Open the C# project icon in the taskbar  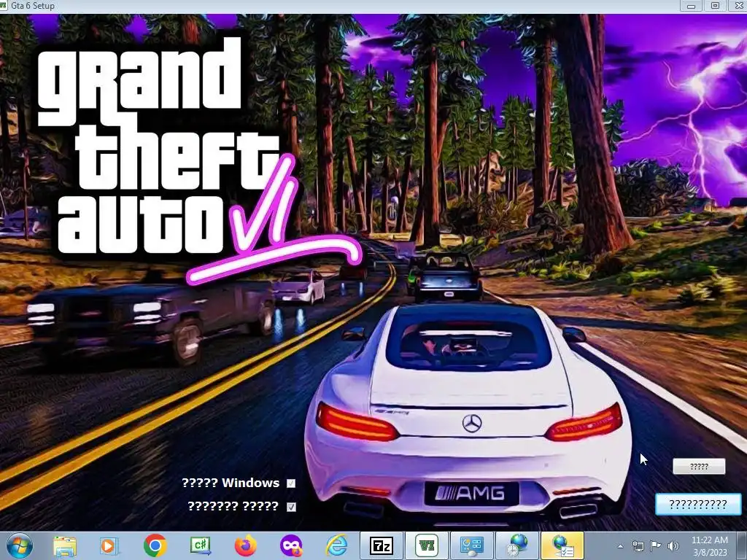coord(200,545)
